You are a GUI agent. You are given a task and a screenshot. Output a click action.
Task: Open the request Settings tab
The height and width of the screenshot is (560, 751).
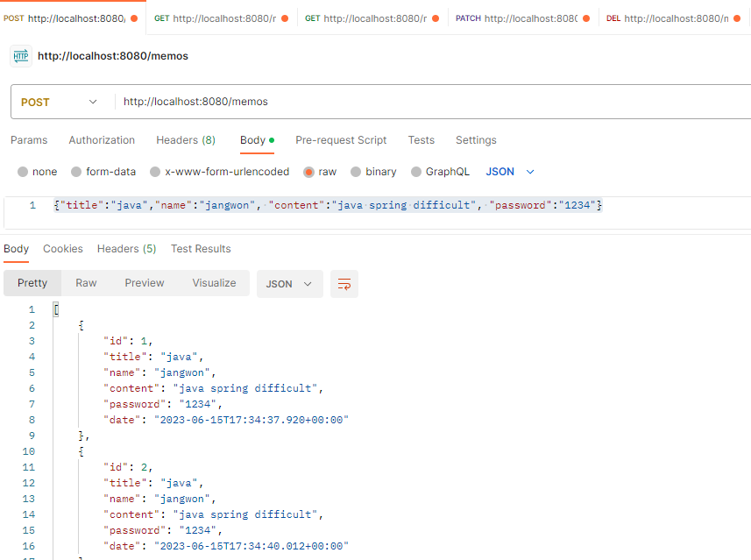pos(476,140)
